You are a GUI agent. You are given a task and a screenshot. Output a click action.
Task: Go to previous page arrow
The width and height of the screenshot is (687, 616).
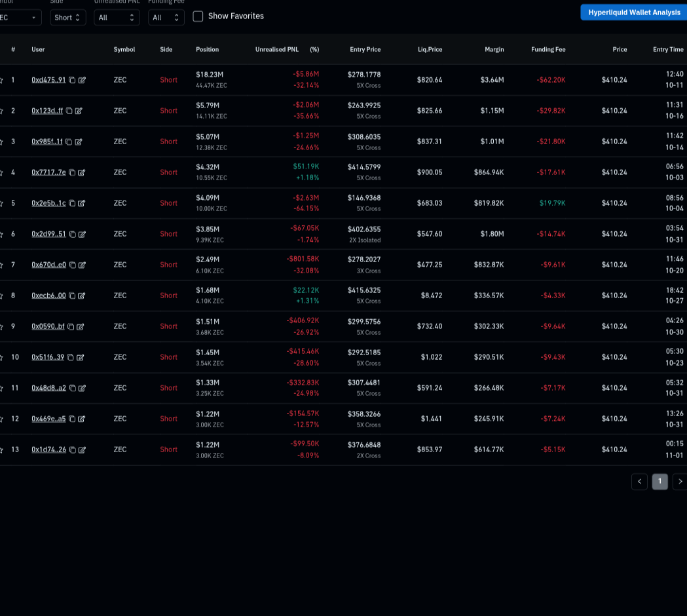click(639, 482)
